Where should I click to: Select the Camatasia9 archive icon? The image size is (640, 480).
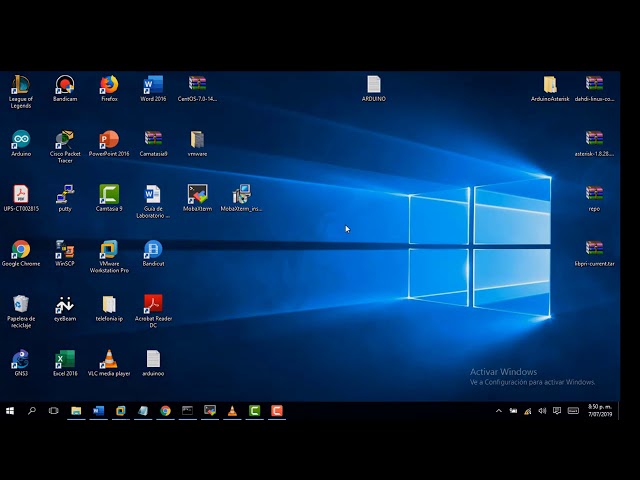153,143
